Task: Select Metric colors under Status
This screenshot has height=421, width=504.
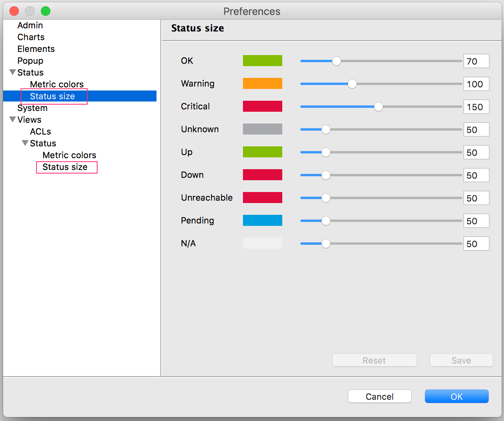Action: (57, 84)
